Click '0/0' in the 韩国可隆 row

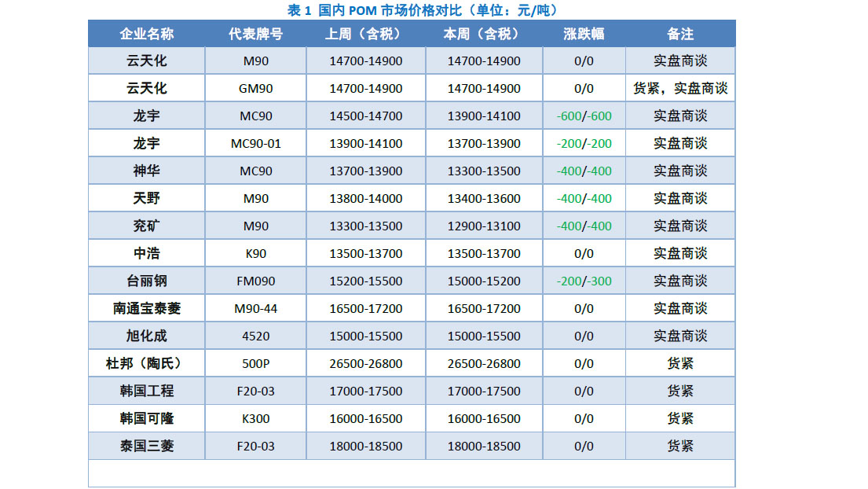584,419
